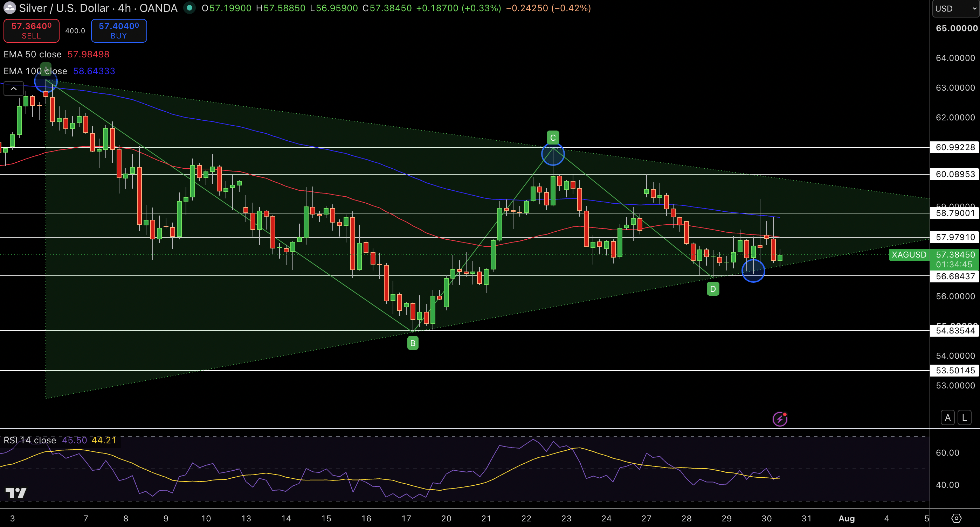
Task: Select the 60.08953 horizontal line price label
Action: click(x=955, y=174)
